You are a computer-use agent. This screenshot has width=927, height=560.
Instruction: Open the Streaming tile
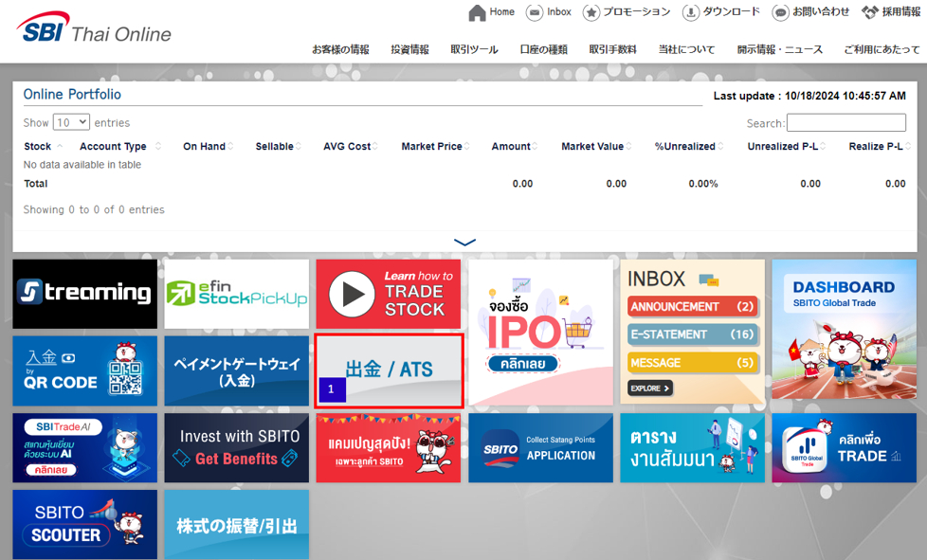[x=85, y=294]
